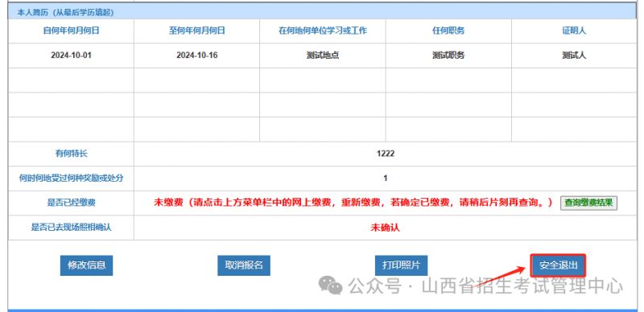Click the 测试人 witness cell

[574, 55]
